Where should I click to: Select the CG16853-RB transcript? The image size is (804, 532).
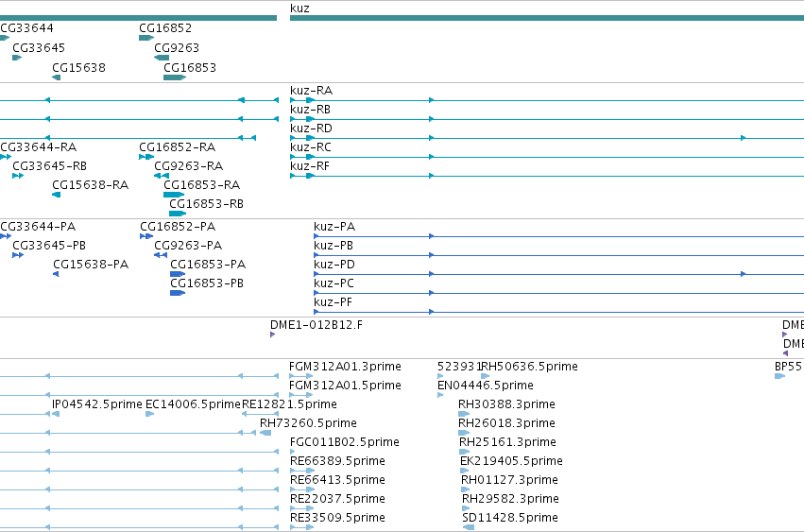178,214
